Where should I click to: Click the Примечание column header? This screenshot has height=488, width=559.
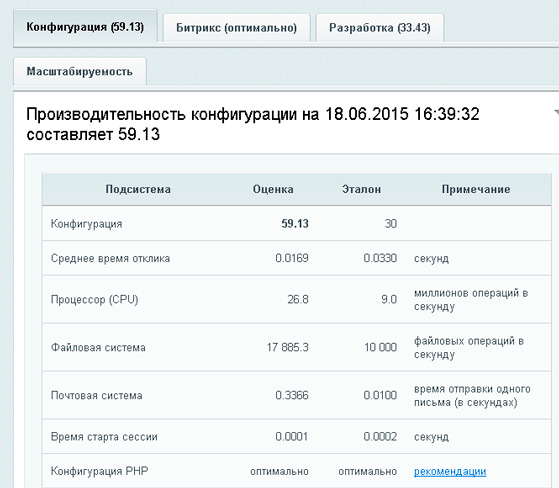(476, 189)
